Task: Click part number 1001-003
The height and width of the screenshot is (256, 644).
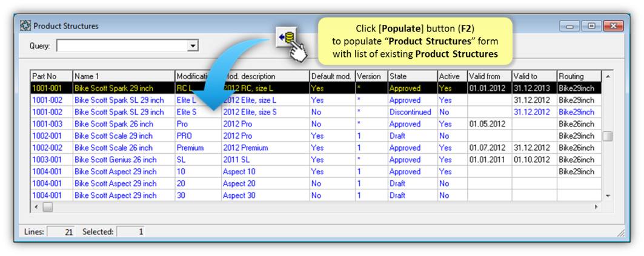Action: [x=51, y=124]
